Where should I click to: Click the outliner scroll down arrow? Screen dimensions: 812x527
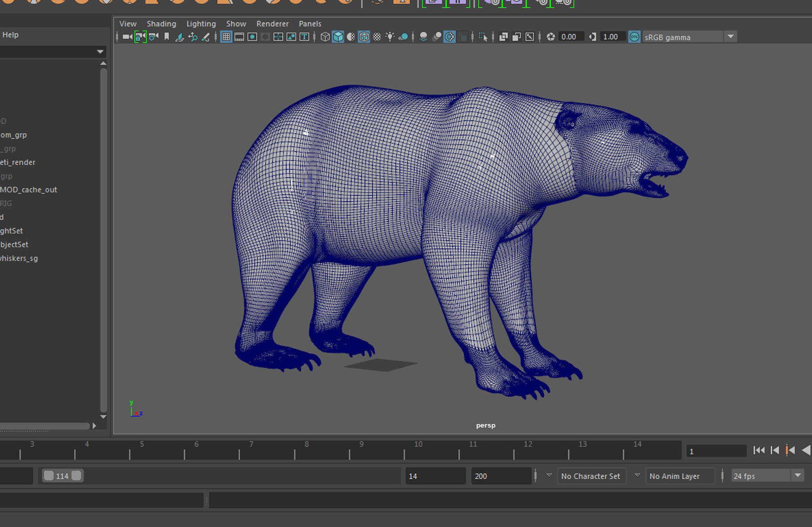(103, 417)
